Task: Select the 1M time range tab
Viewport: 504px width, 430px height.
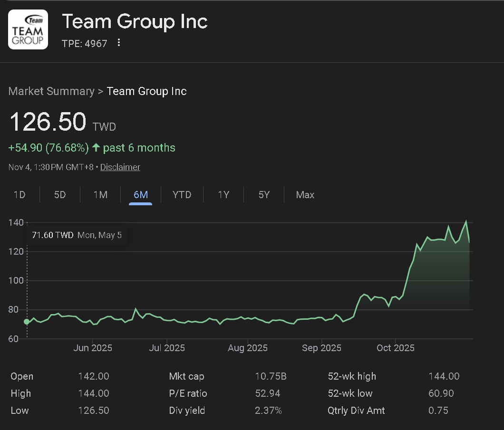Action: (x=100, y=195)
